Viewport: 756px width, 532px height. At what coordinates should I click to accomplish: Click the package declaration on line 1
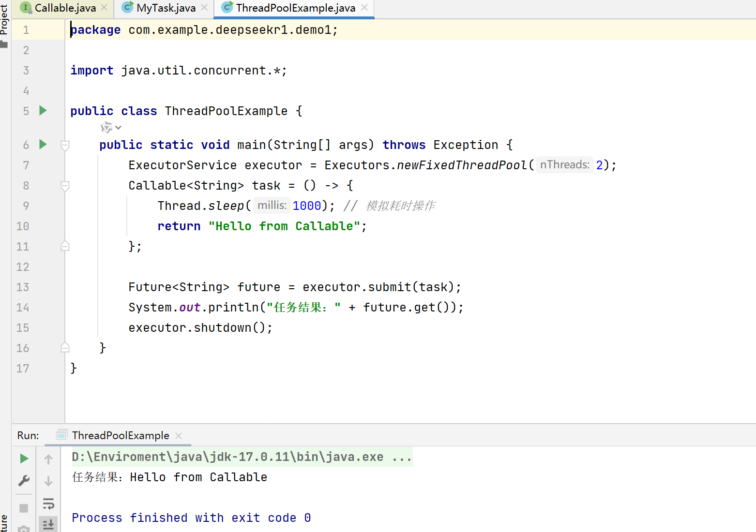pos(204,30)
